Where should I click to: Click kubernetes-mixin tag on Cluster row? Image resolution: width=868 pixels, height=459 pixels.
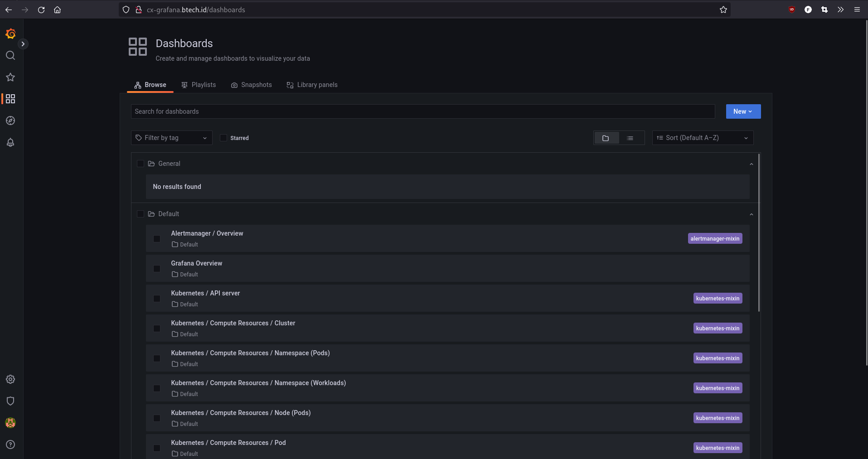coord(718,329)
